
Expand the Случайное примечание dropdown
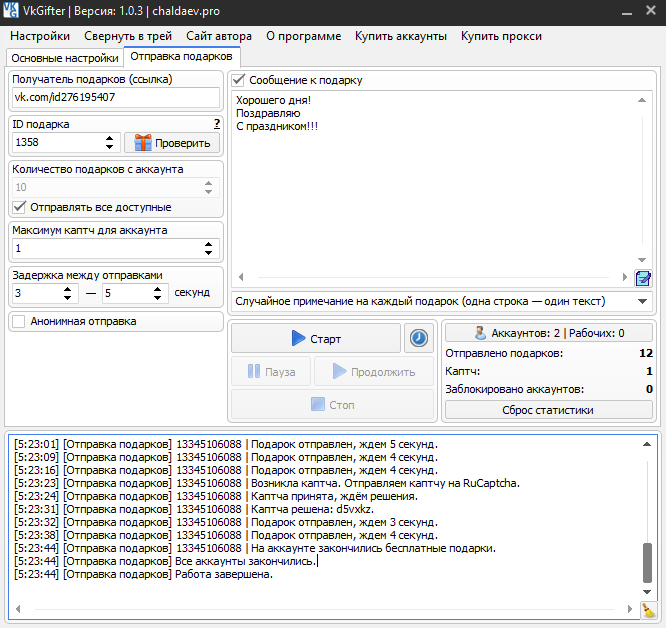point(642,300)
